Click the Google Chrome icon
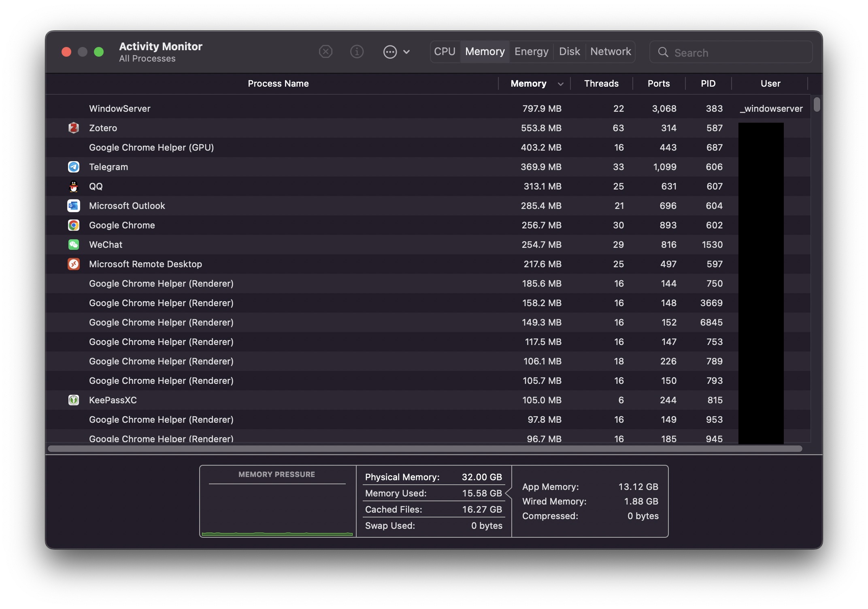 (73, 225)
